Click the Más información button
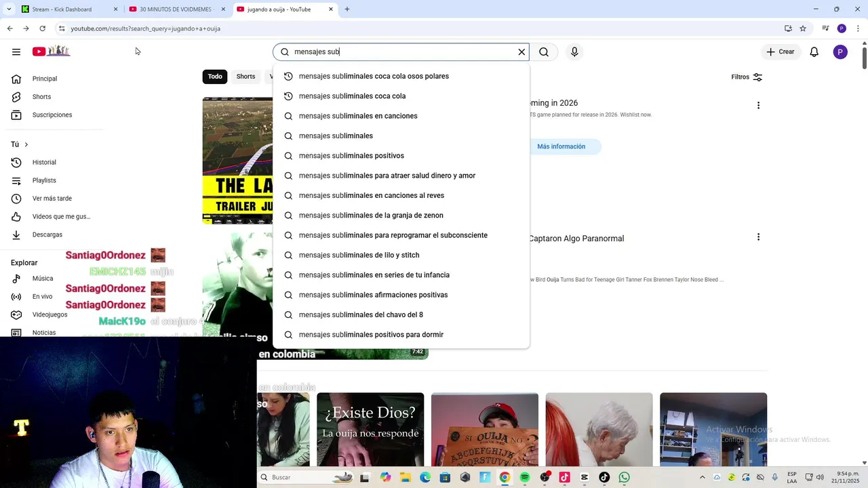 561,146
